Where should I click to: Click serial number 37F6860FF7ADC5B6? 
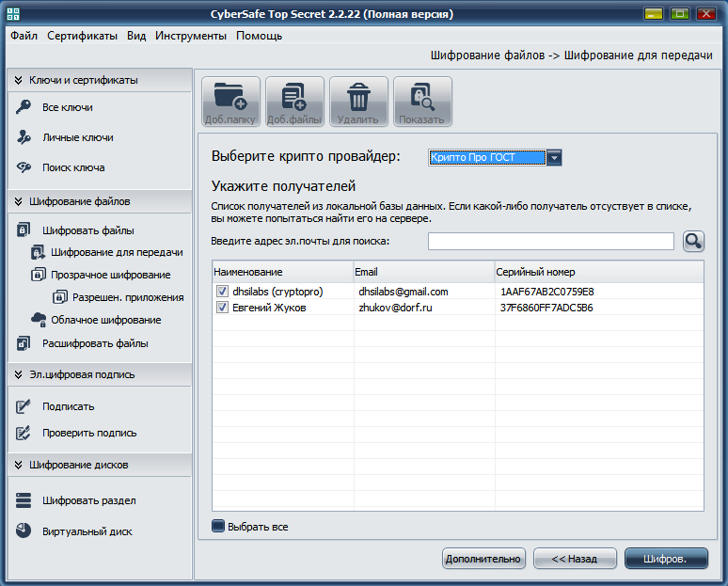tap(546, 308)
